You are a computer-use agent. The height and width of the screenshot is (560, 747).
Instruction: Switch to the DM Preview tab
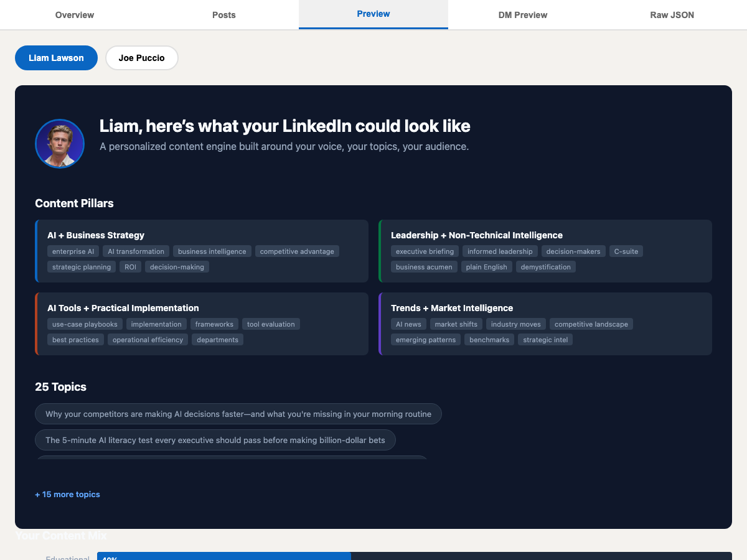coord(522,14)
